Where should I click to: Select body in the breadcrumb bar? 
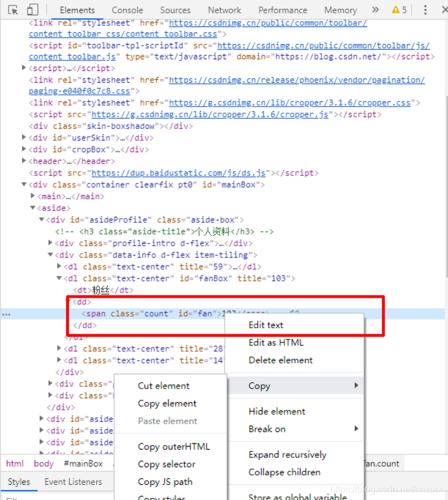pyautogui.click(x=44, y=463)
